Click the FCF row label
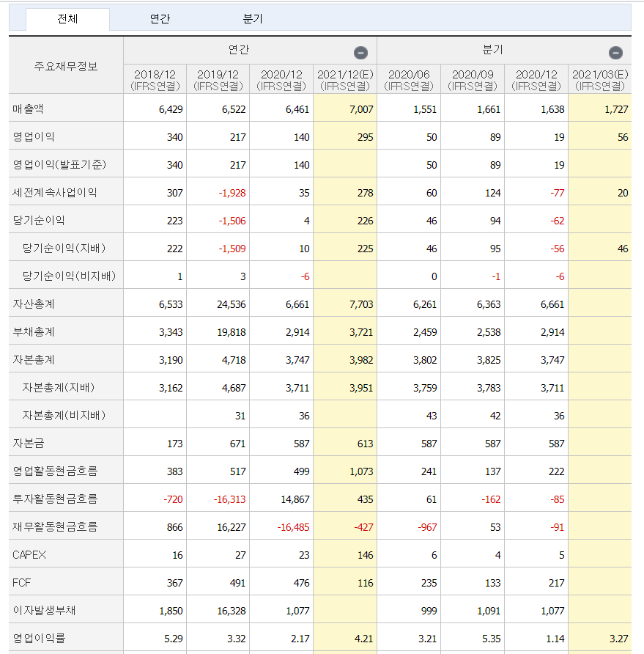 point(22,583)
